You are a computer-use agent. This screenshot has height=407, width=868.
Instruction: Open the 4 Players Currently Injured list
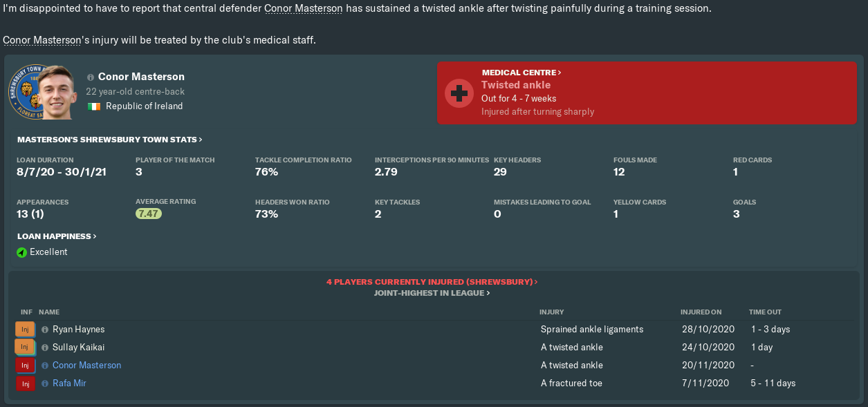pyautogui.click(x=432, y=282)
